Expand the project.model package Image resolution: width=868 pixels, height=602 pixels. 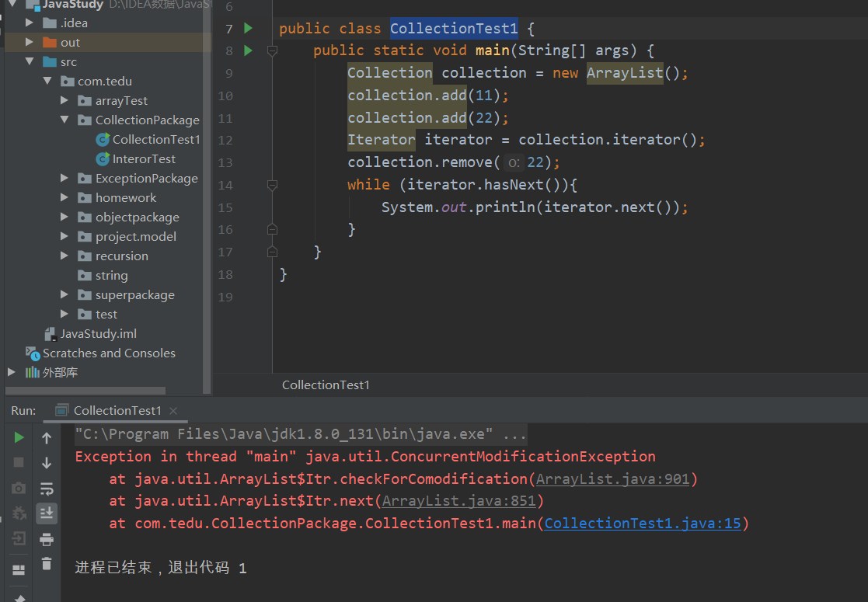pyautogui.click(x=64, y=236)
